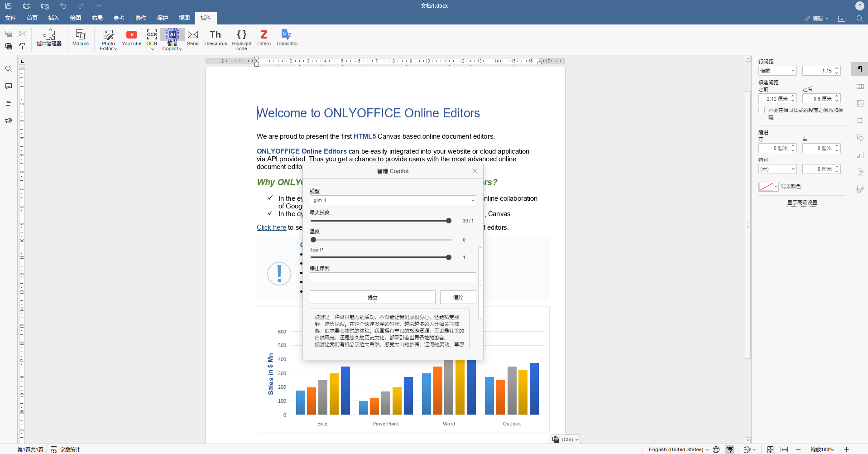
Task: Open chart settings in right sidebar
Action: pyautogui.click(x=860, y=155)
